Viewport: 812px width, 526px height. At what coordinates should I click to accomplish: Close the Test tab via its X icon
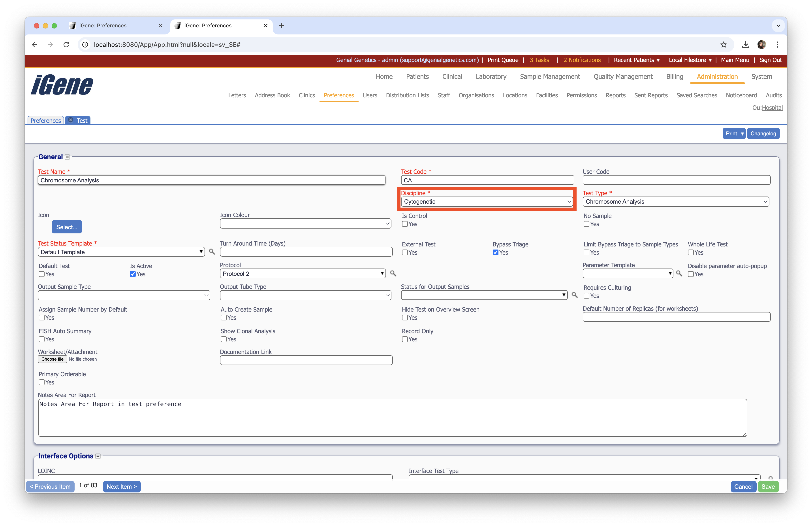click(x=71, y=120)
